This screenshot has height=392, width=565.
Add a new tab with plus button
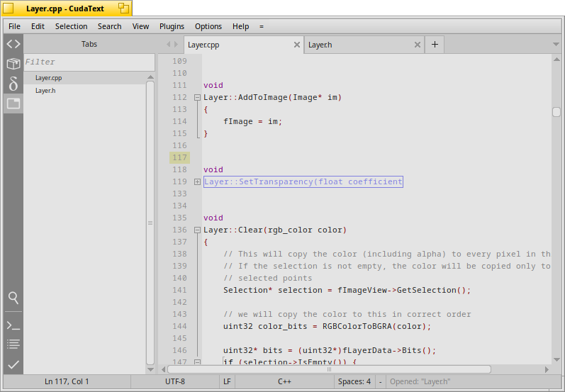435,45
